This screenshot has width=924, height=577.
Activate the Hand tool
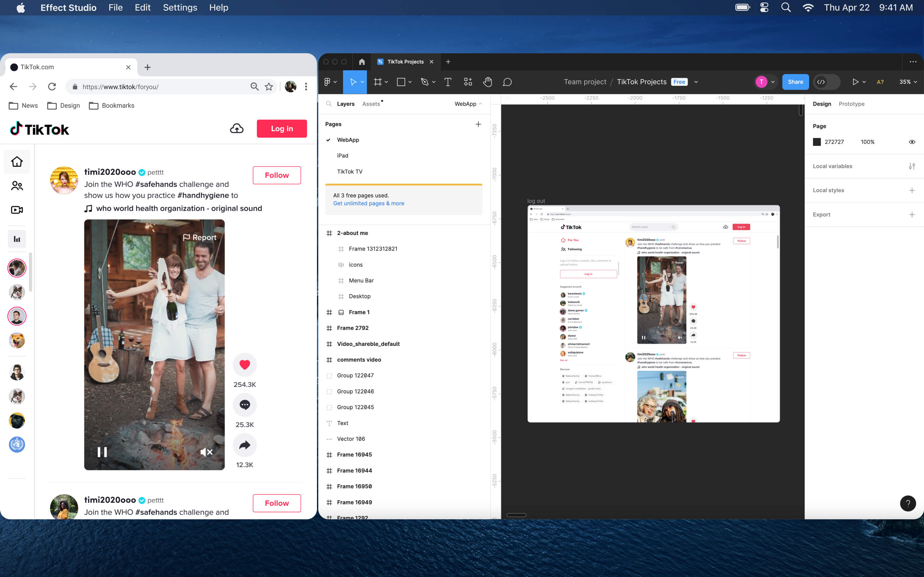click(x=487, y=82)
